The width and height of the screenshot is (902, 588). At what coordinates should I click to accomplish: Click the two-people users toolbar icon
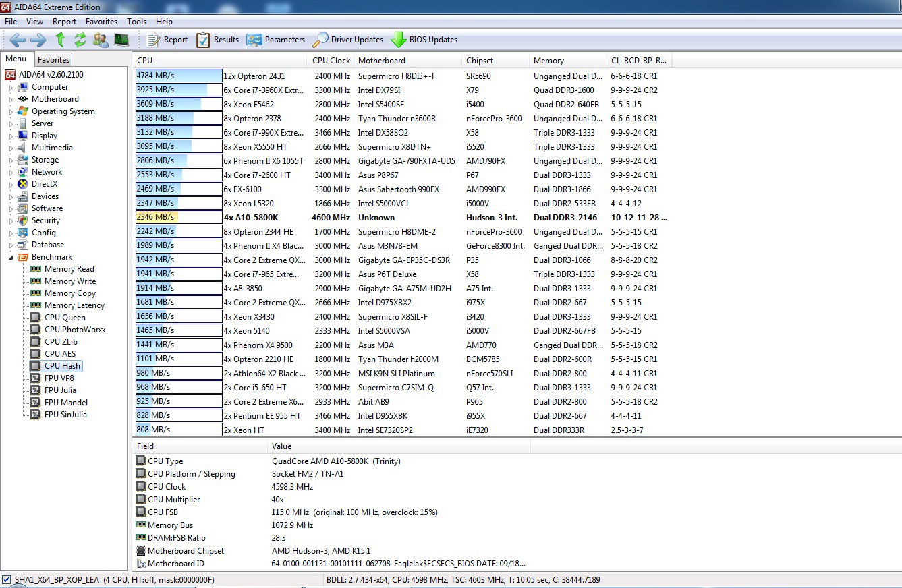coord(101,40)
